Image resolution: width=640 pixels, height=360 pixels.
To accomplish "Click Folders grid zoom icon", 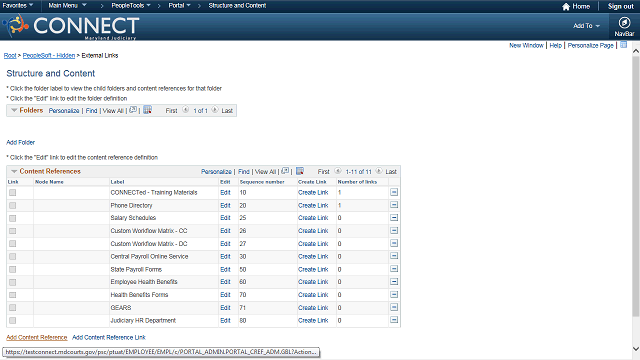I will (x=133, y=110).
